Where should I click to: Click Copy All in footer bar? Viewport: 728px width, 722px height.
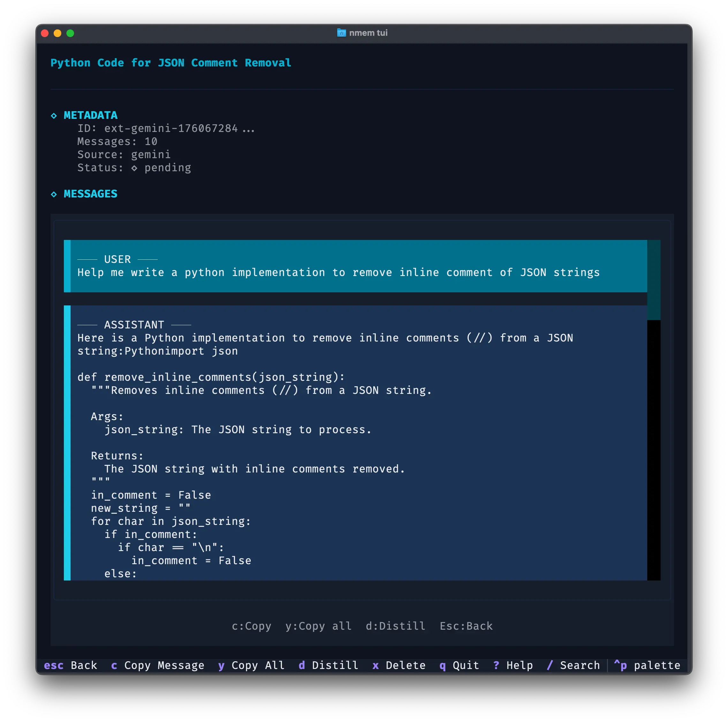pyautogui.click(x=251, y=665)
